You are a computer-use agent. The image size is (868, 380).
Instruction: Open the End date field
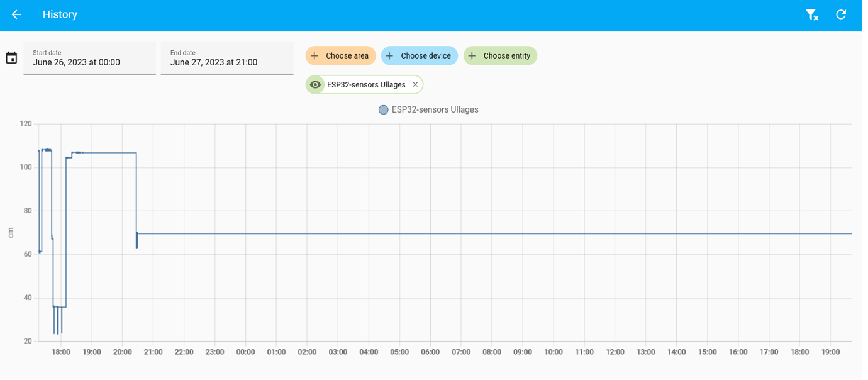pos(227,58)
